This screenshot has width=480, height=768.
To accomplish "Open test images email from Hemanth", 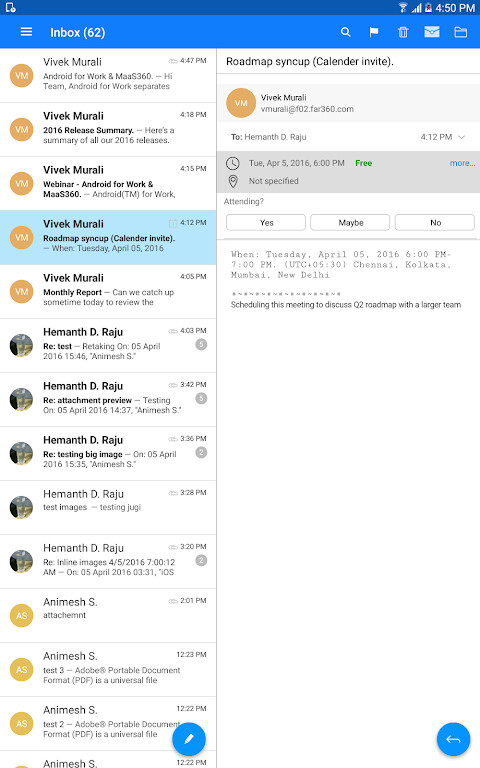I will tap(108, 507).
